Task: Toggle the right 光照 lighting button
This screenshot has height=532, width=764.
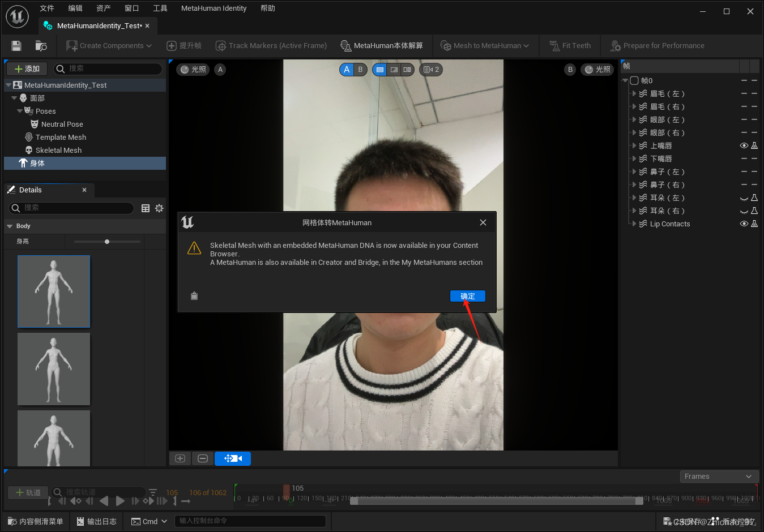Action: pos(597,70)
